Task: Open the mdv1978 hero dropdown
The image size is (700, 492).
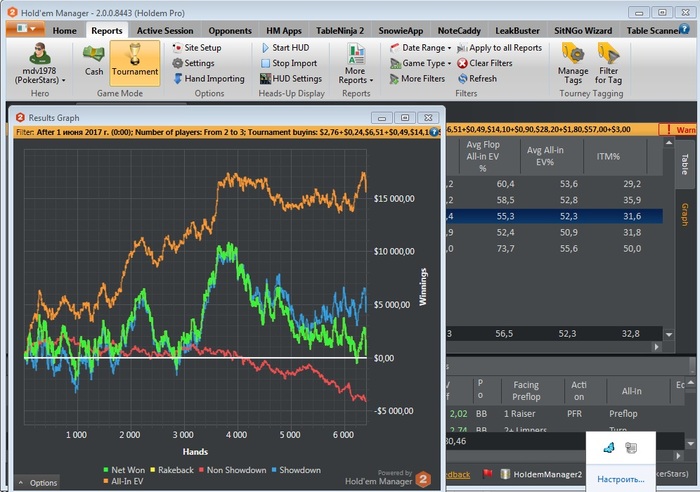Action: point(40,63)
